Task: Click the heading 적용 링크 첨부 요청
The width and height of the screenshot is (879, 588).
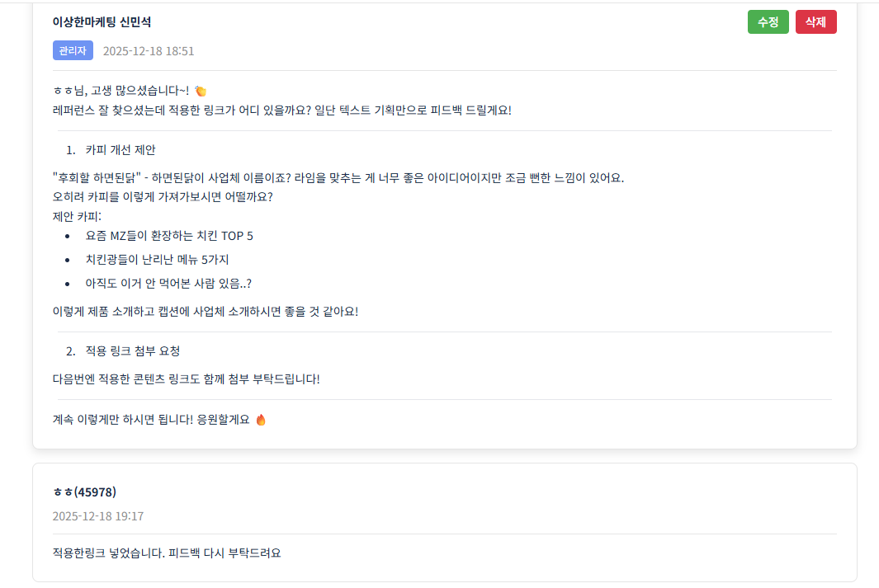Action: 132,351
